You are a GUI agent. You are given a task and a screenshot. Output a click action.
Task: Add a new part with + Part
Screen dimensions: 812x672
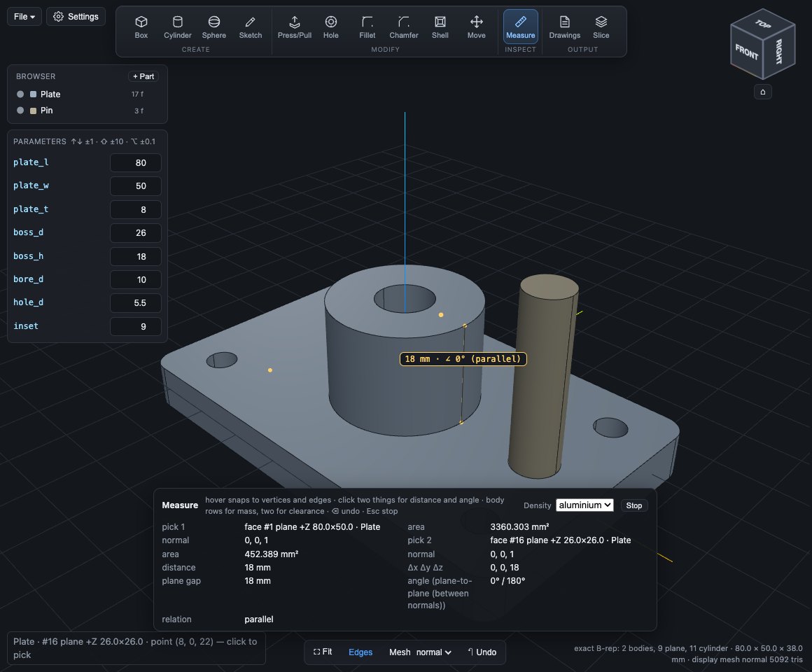[x=143, y=76]
